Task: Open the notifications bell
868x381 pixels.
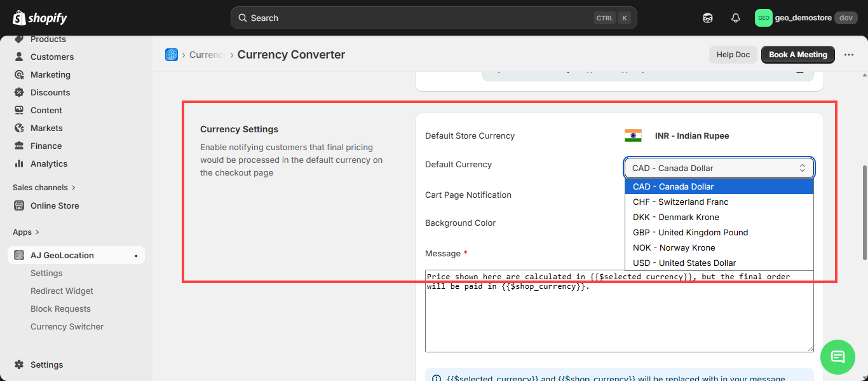Action: [736, 18]
